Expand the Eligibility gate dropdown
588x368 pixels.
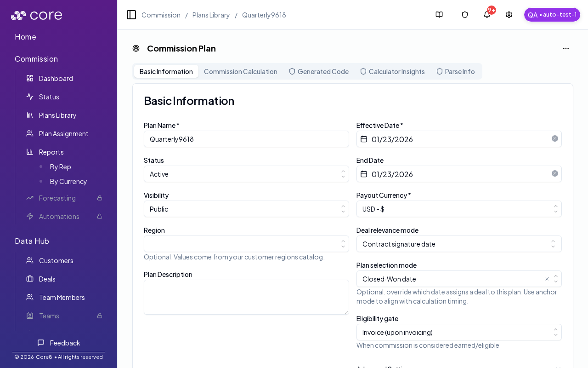459,332
